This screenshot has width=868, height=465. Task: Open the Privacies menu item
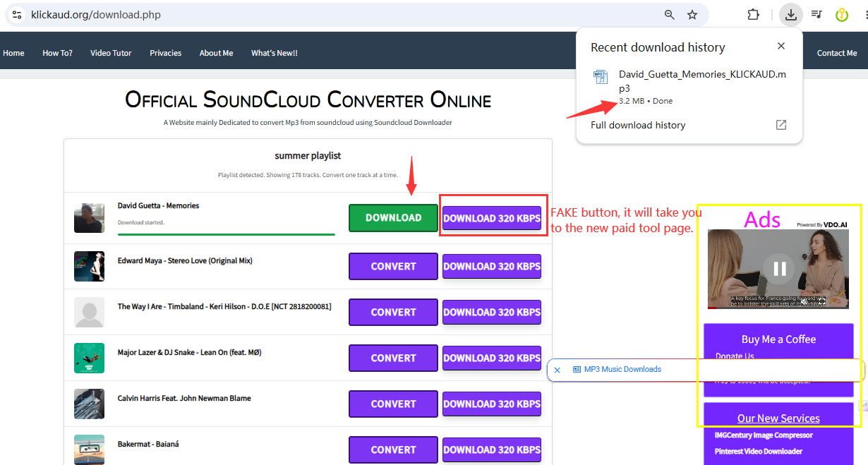165,53
